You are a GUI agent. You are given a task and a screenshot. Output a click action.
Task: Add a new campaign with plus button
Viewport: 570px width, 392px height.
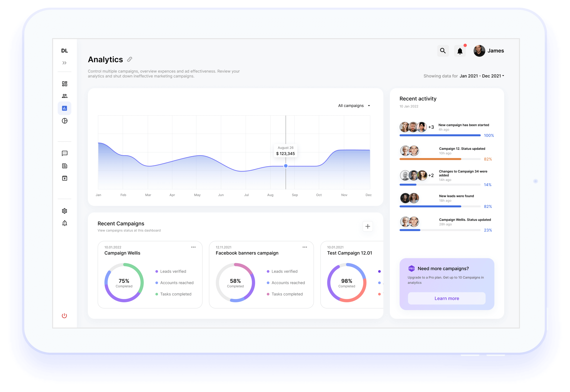click(368, 226)
